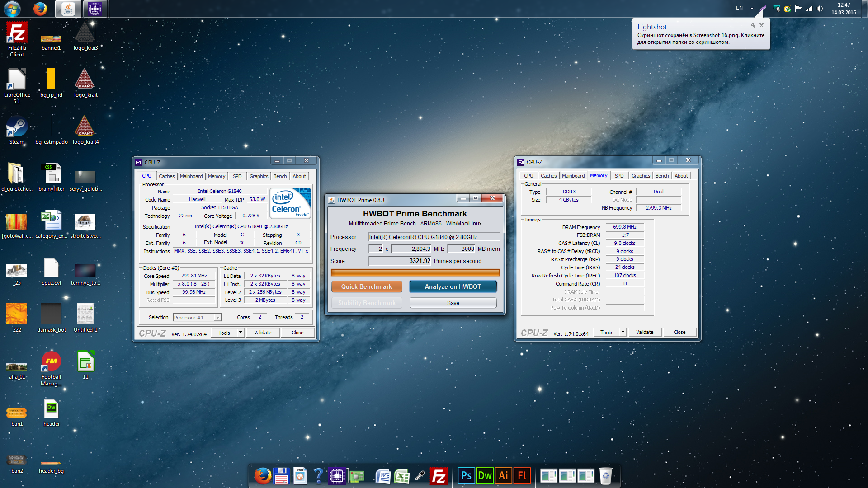Open the PNG file icon in dock
The image size is (868, 488).
300,476
